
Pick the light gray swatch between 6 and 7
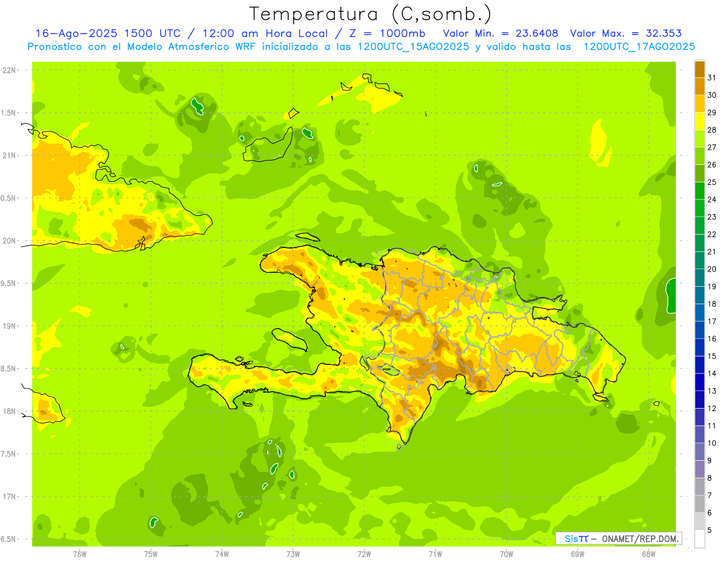point(699,504)
